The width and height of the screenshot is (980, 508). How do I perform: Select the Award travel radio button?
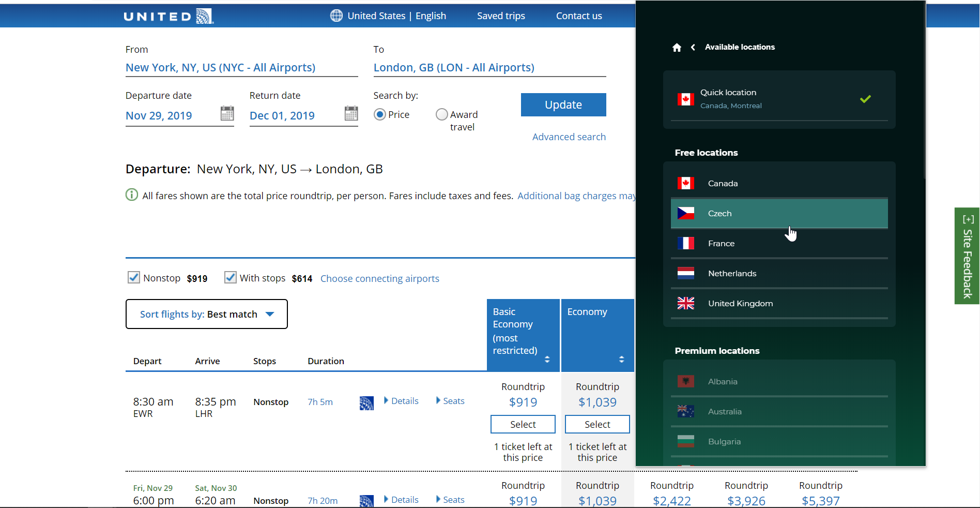pyautogui.click(x=441, y=114)
